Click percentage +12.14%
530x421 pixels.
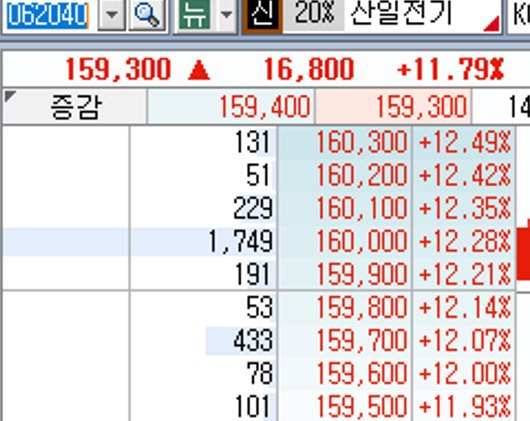tap(464, 307)
